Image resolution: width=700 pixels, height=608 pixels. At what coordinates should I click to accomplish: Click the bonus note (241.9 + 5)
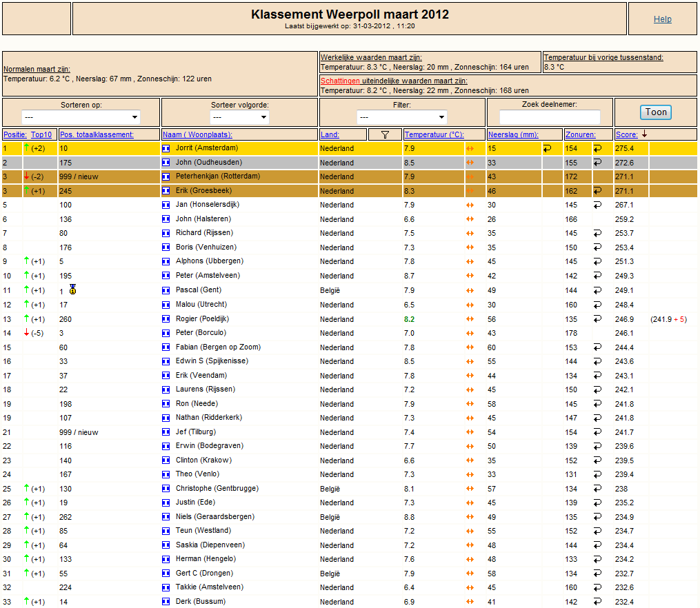[669, 319]
